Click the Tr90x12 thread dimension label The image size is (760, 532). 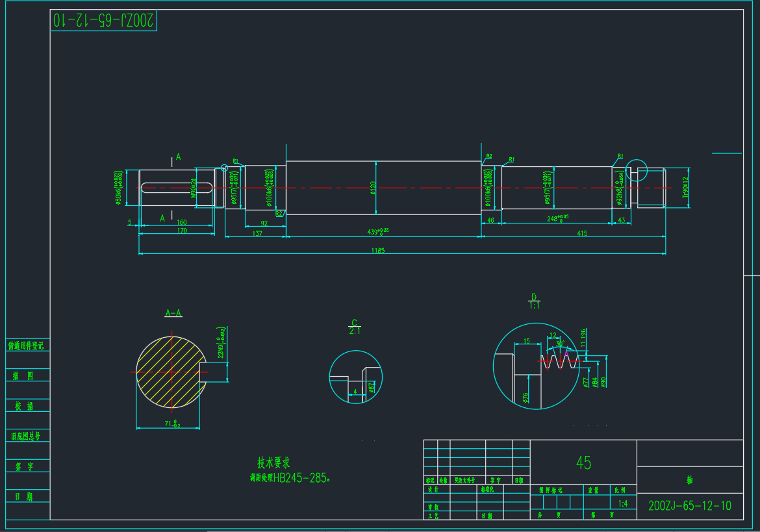tap(685, 188)
